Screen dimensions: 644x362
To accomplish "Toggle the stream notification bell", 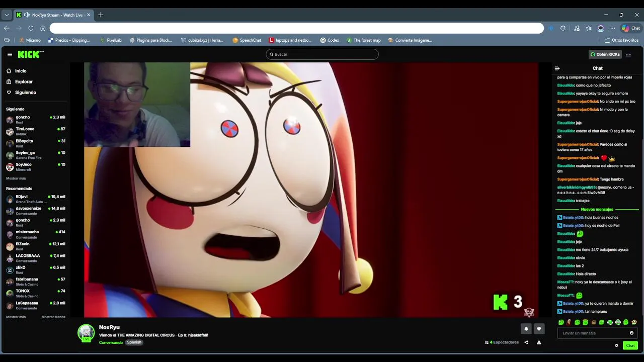I will 526,329.
